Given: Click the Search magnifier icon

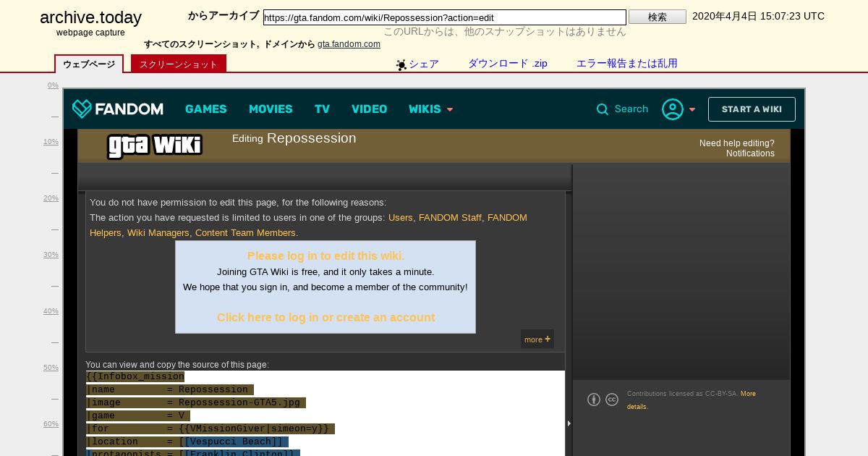Looking at the screenshot, I should [603, 109].
